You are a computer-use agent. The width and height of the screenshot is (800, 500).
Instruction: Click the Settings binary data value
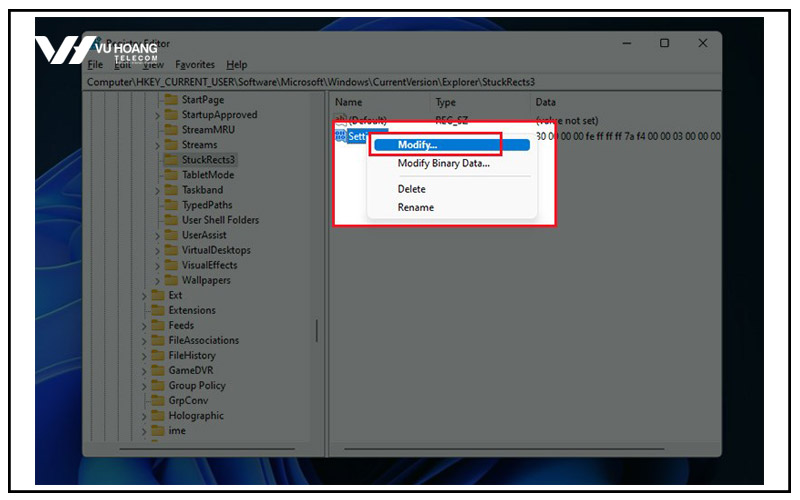point(628,136)
